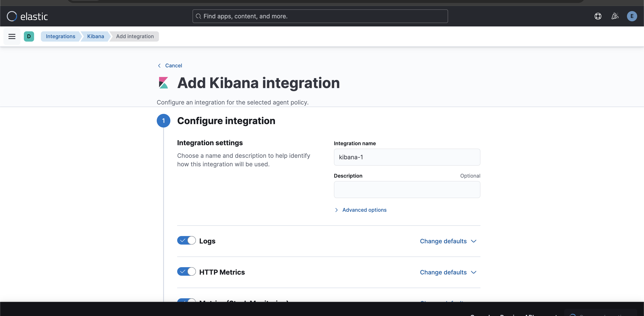Cancel adding the integration
644x316 pixels.
(x=170, y=66)
